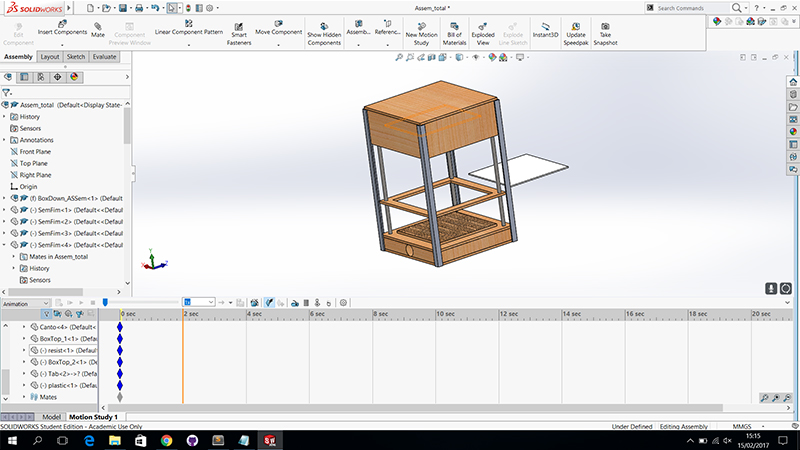Open Insert Components dropdown arrow
This screenshot has width=800, height=450.
(x=62, y=44)
